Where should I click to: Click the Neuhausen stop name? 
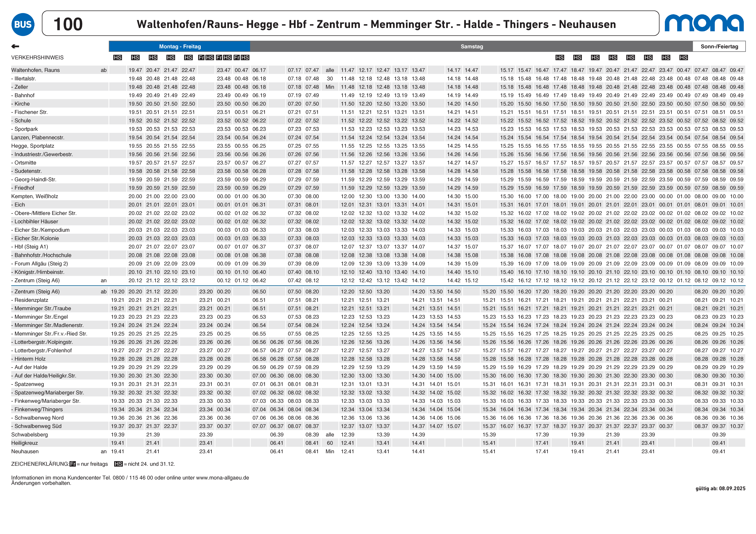pos(25,452)
